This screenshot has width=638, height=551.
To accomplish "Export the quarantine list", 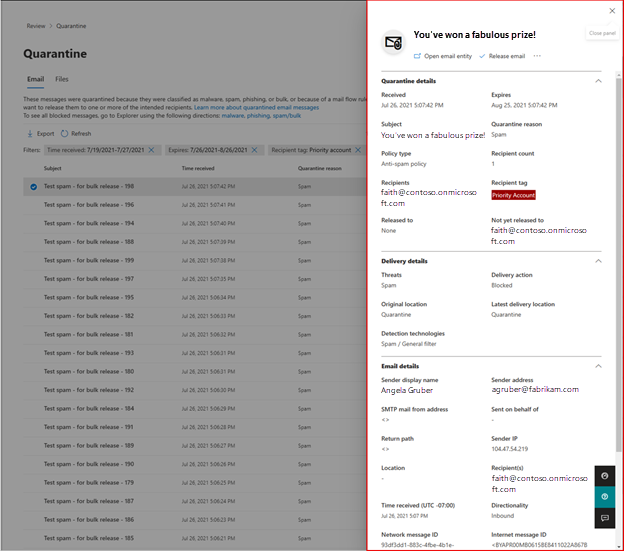I will tap(40, 133).
